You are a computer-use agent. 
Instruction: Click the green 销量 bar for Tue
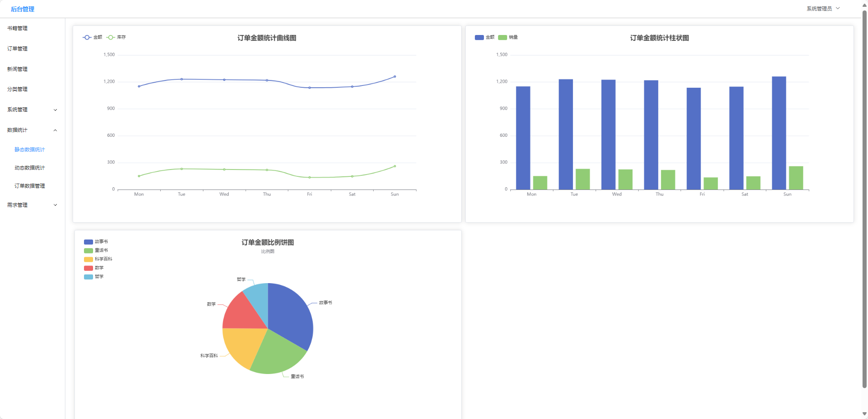(583, 180)
